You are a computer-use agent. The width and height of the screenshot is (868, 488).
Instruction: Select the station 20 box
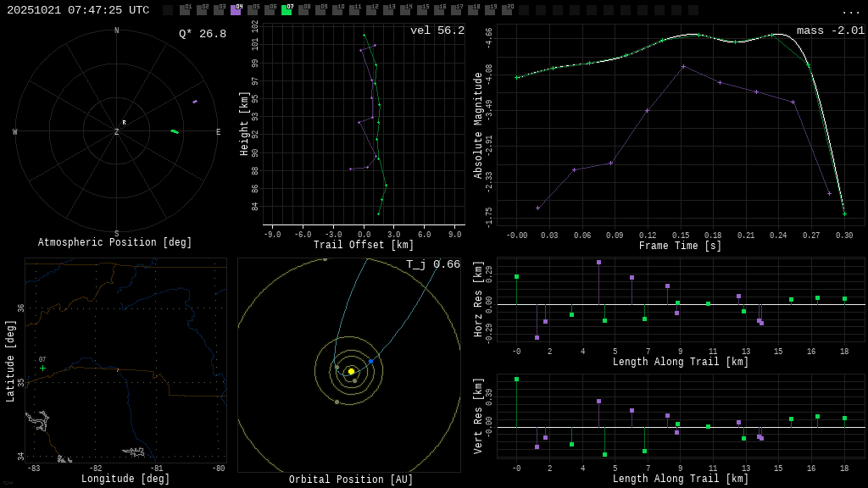[x=507, y=10]
